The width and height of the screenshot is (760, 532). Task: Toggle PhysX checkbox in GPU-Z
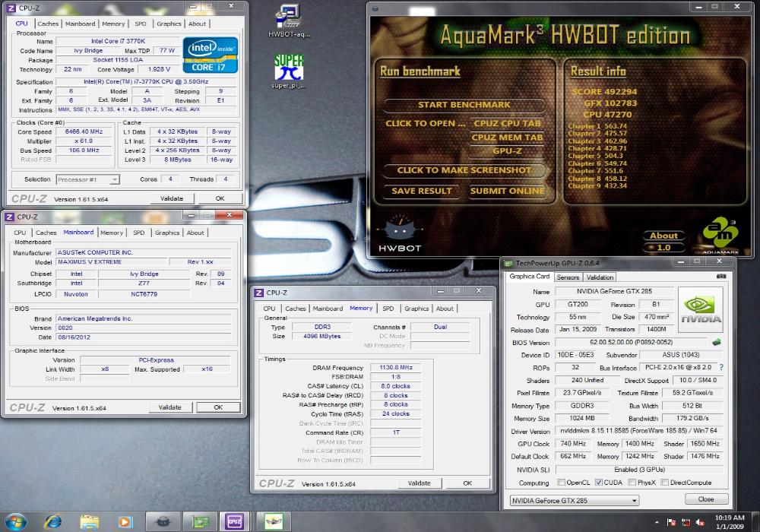coord(632,483)
